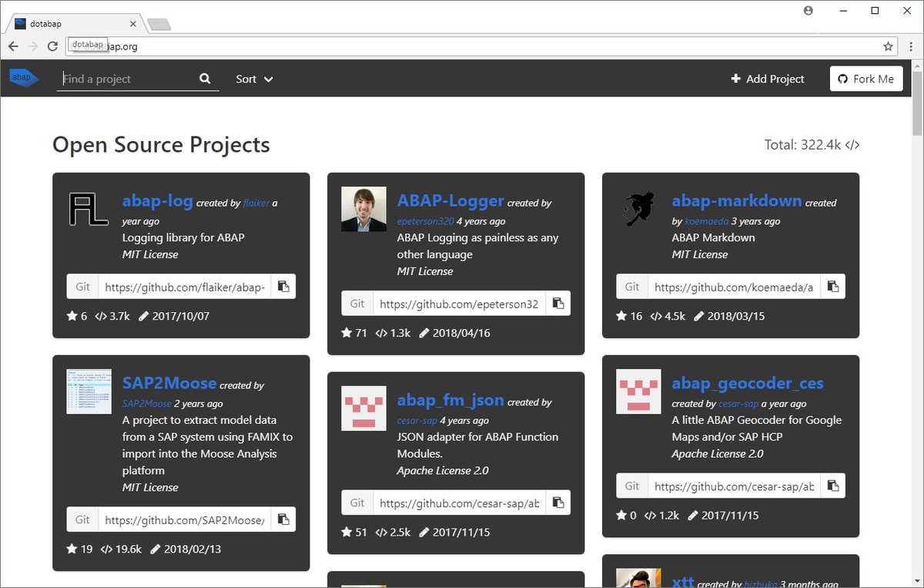Viewport: 924px width, 588px height.
Task: Copy the ABAP-Logger Git URL
Action: point(558,304)
